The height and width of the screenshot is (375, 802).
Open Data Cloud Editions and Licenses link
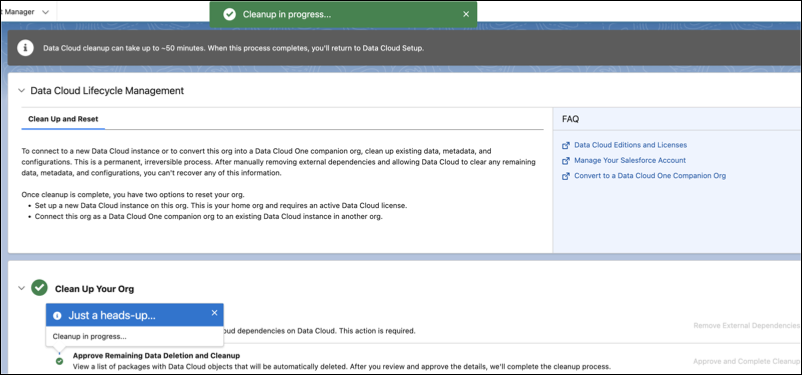point(630,145)
